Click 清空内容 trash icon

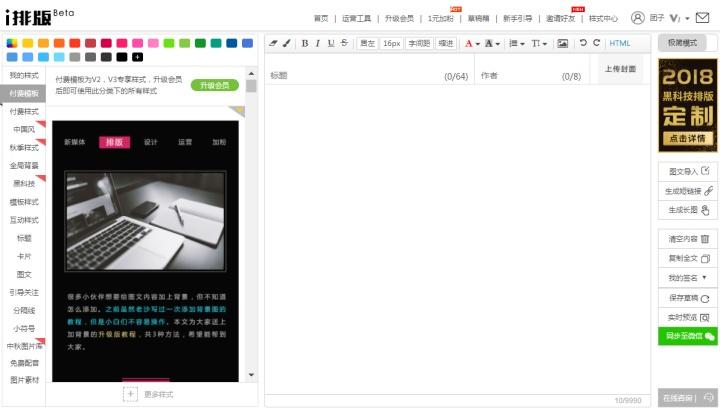(705, 239)
